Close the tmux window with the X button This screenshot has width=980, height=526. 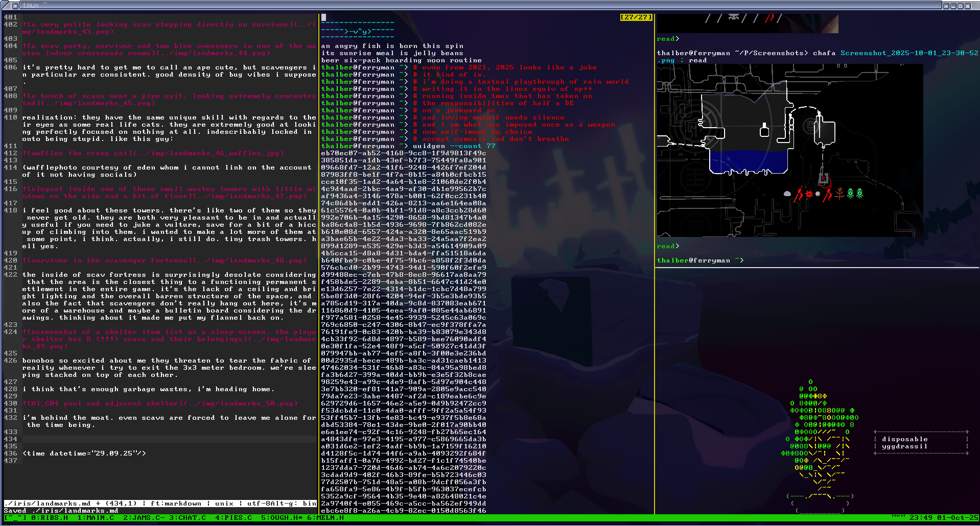pos(967,6)
